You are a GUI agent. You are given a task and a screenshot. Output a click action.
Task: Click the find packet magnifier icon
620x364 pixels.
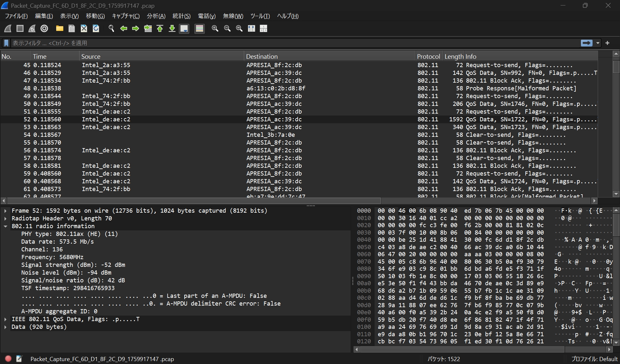111,28
